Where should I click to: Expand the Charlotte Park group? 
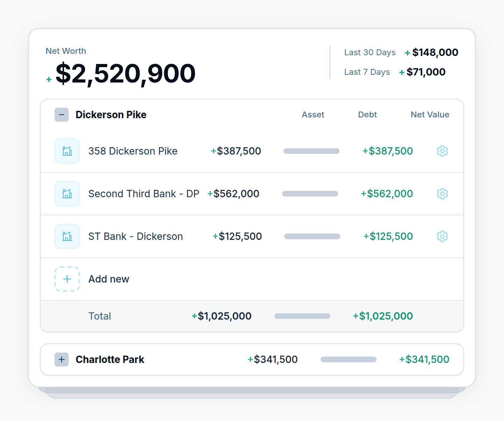click(x=62, y=359)
